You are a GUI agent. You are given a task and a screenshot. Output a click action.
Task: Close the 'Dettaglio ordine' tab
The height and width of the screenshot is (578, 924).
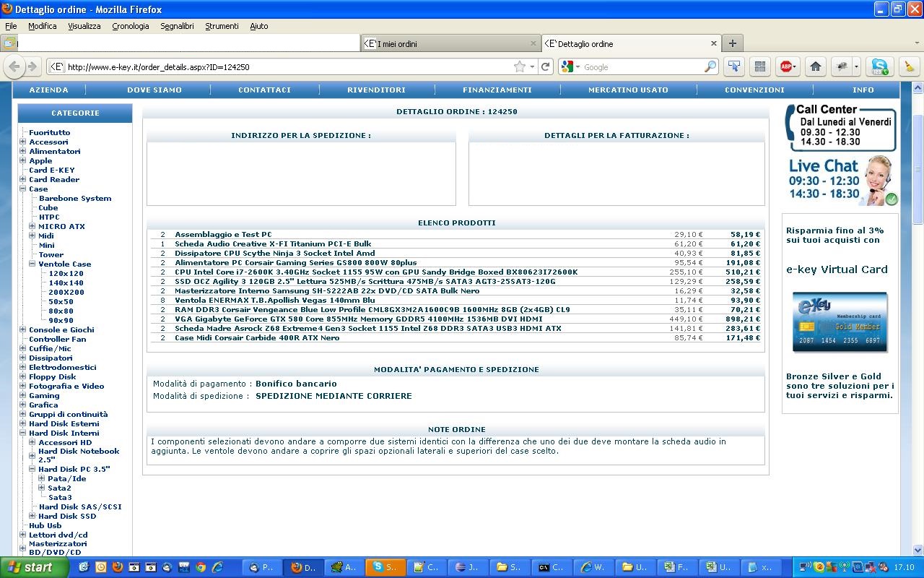coord(714,43)
